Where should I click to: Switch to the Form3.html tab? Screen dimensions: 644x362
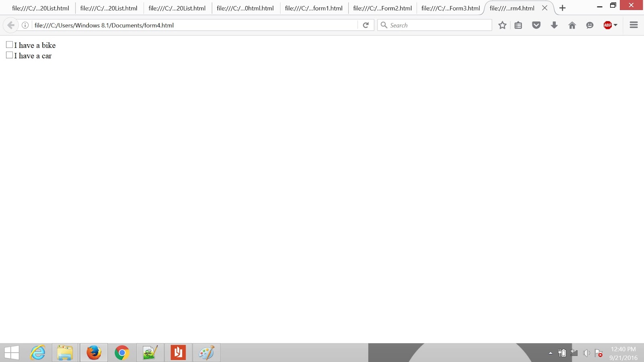tap(451, 8)
